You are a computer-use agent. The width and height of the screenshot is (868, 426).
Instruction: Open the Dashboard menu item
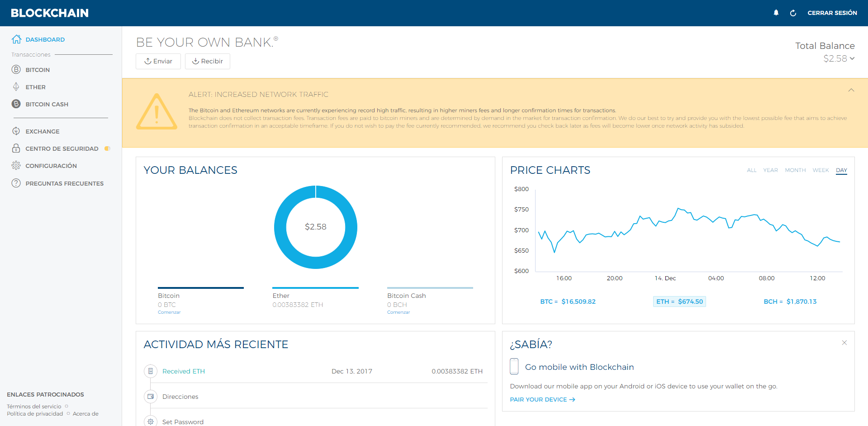(45, 39)
